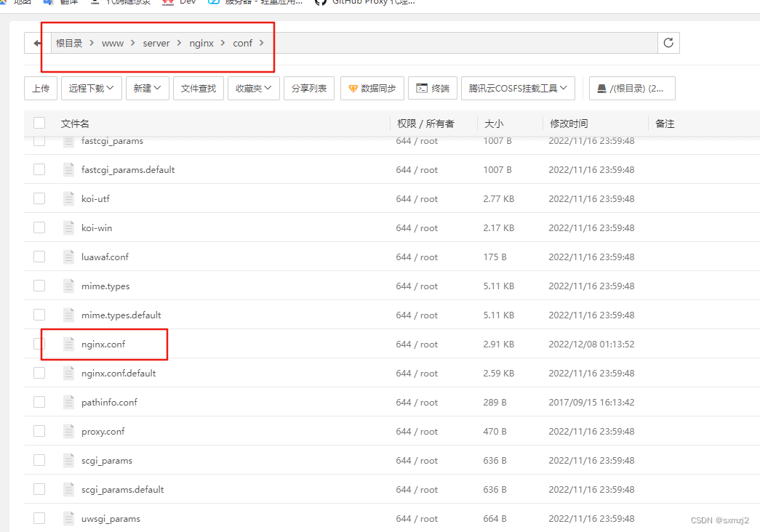This screenshot has height=532, width=760.
Task: Go to 根目录 in breadcrumb
Action: [69, 43]
